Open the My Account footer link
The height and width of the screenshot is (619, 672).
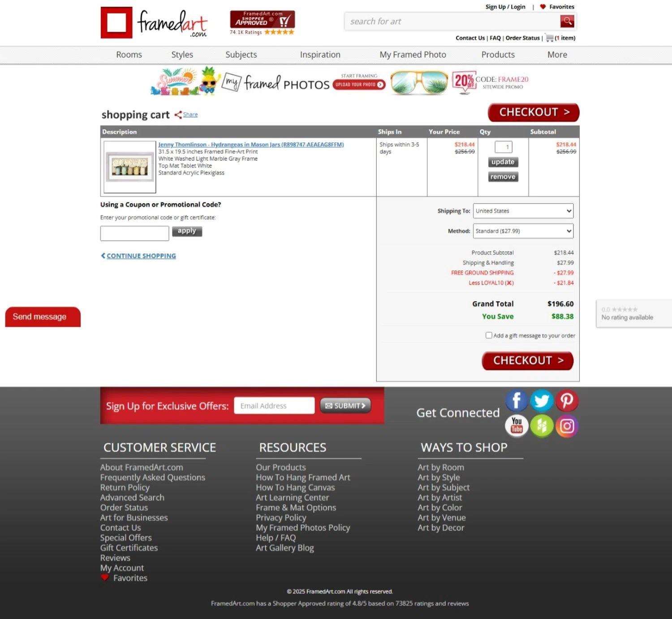(122, 568)
